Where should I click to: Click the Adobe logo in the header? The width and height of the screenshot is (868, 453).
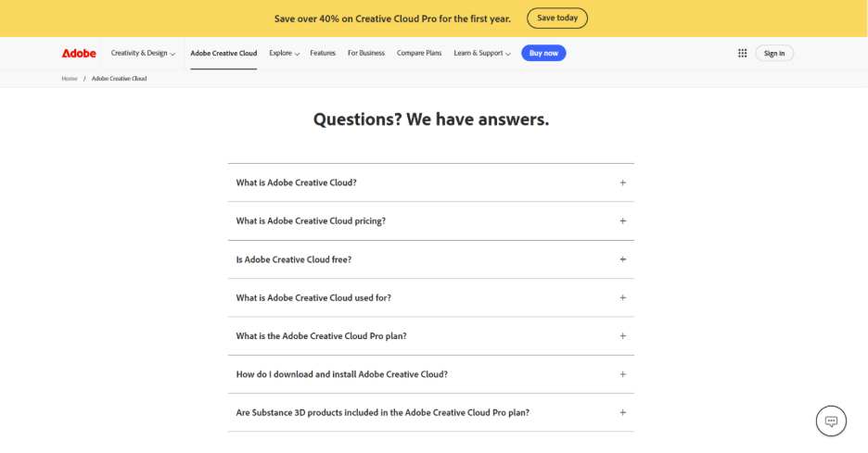click(79, 53)
